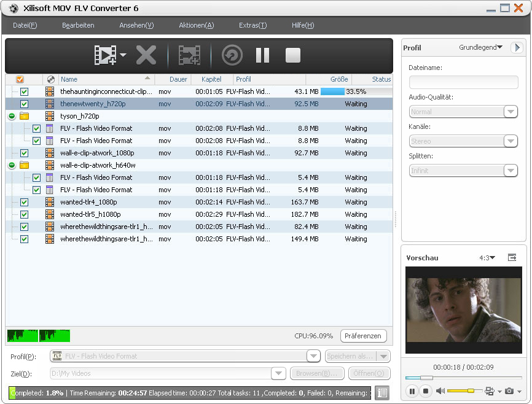This screenshot has height=404, width=532.
Task: Click the Browsen(B)... button
Action: (x=317, y=373)
